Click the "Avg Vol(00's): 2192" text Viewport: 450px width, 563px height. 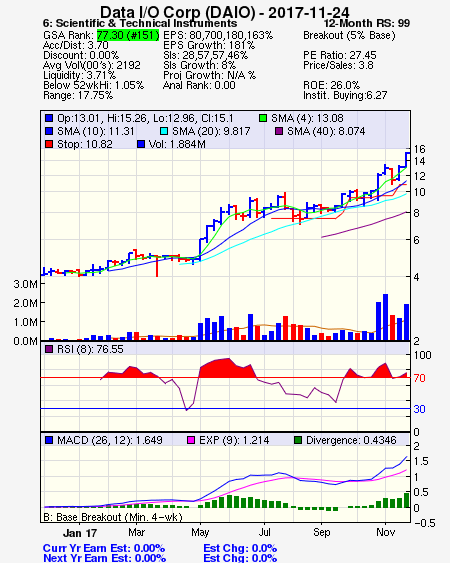pos(92,65)
